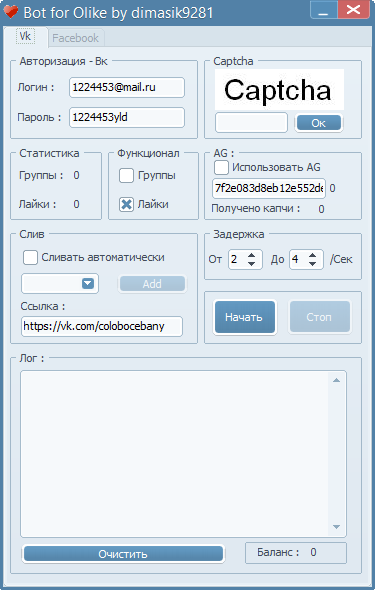
Task: Click the Captcha image
Action: coord(279,90)
